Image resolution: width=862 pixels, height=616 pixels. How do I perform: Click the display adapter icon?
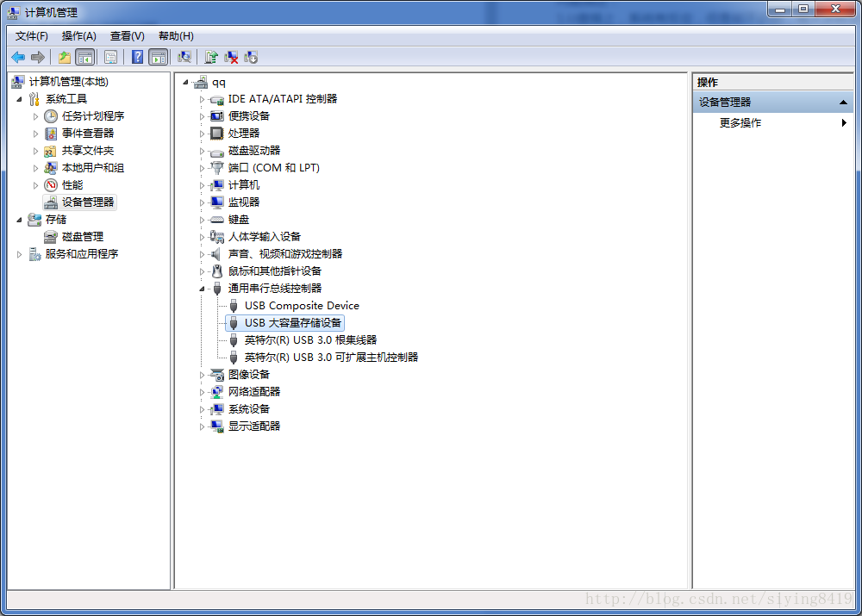click(x=217, y=426)
